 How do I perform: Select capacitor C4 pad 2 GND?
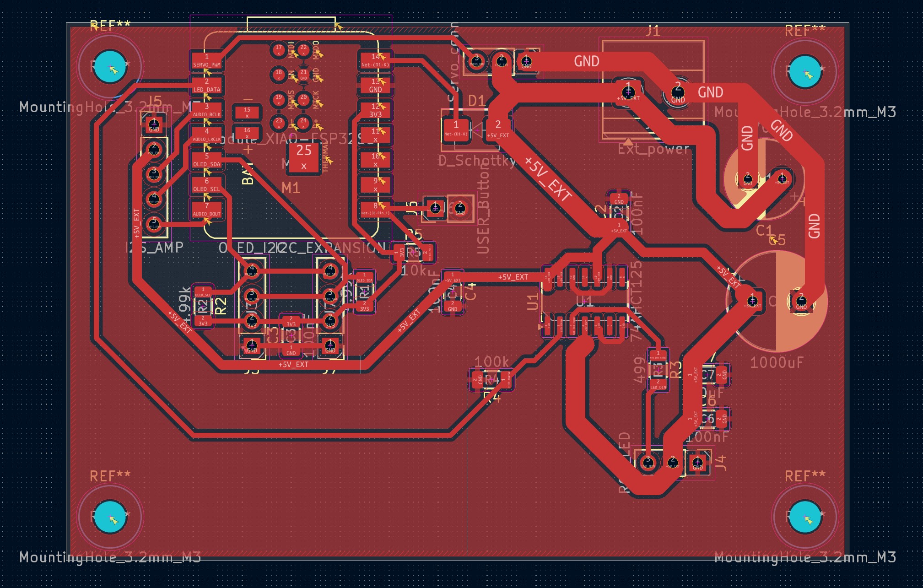453,306
